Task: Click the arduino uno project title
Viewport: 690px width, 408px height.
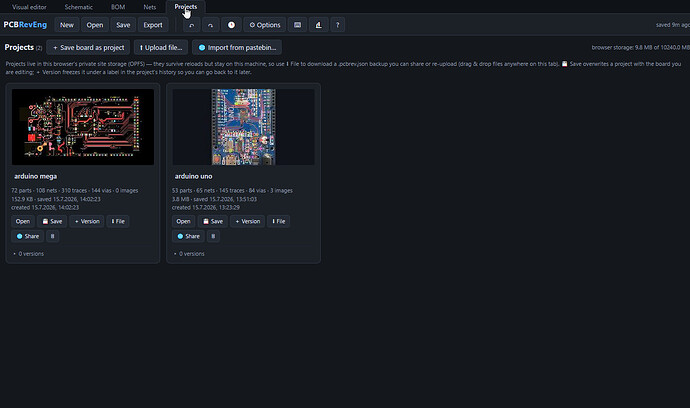Action: click(193, 176)
